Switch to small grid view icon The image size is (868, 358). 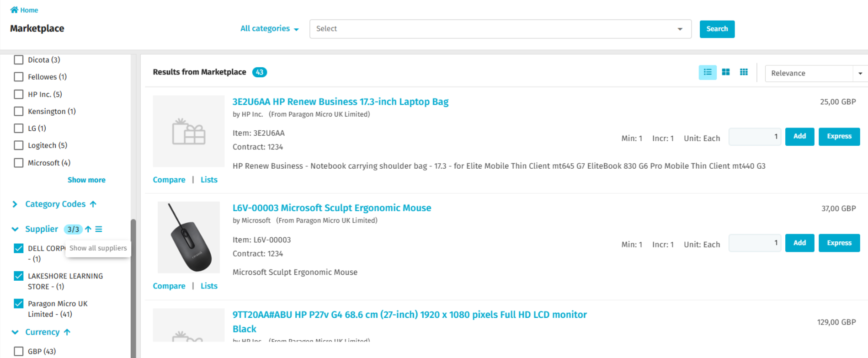(744, 72)
